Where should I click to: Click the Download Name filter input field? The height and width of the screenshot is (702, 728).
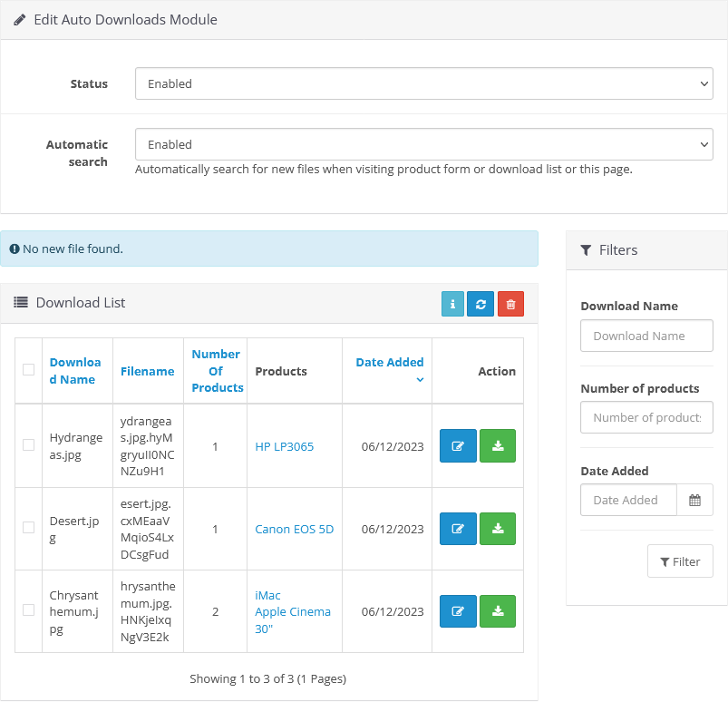[646, 336]
